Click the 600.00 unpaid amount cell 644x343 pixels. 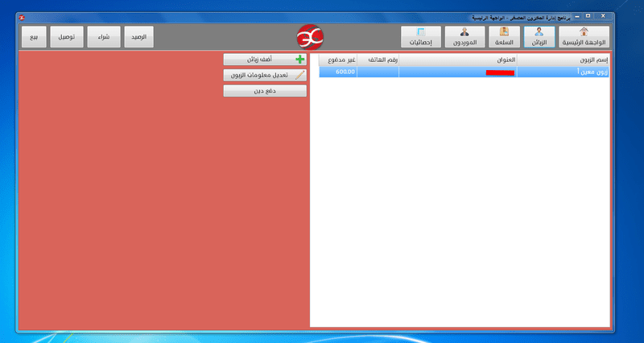tap(338, 72)
